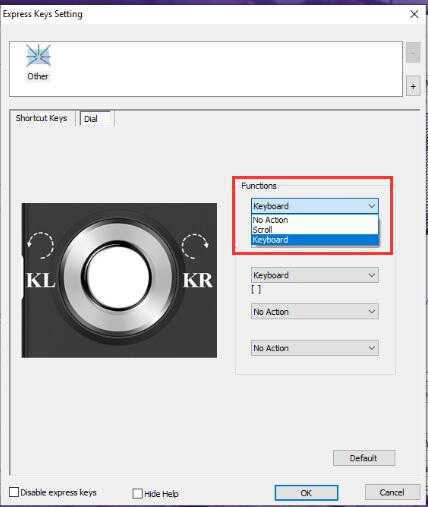Click the Cancel button

[x=392, y=492]
